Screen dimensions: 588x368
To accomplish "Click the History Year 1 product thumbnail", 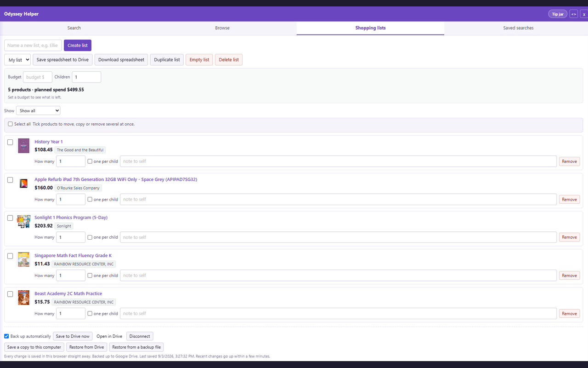I will click(x=24, y=146).
